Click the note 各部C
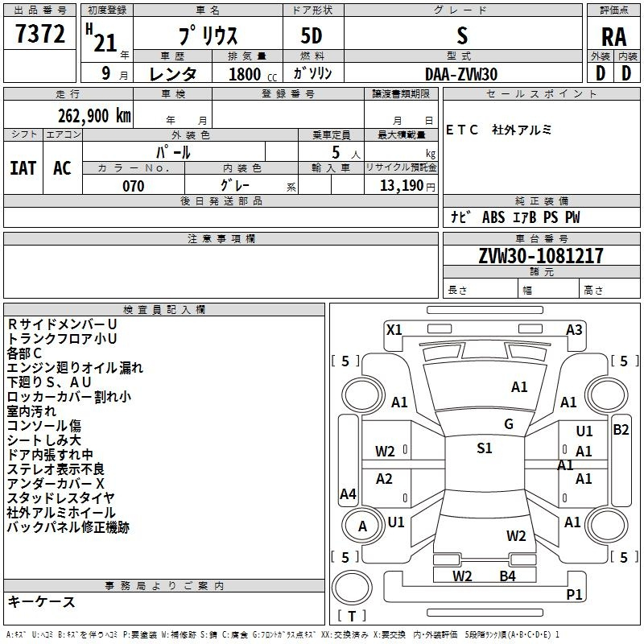This screenshot has width=644, height=644. tap(24, 353)
